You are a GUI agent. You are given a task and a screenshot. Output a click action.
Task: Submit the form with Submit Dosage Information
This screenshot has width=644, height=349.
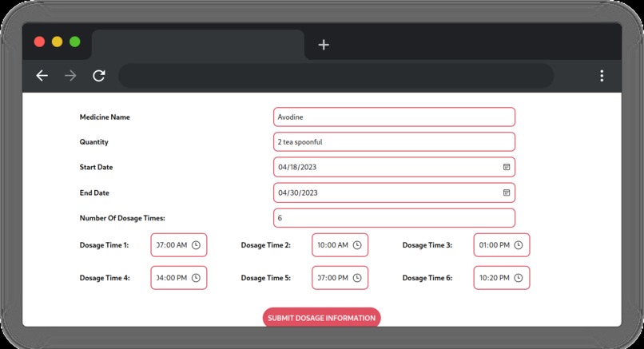321,318
